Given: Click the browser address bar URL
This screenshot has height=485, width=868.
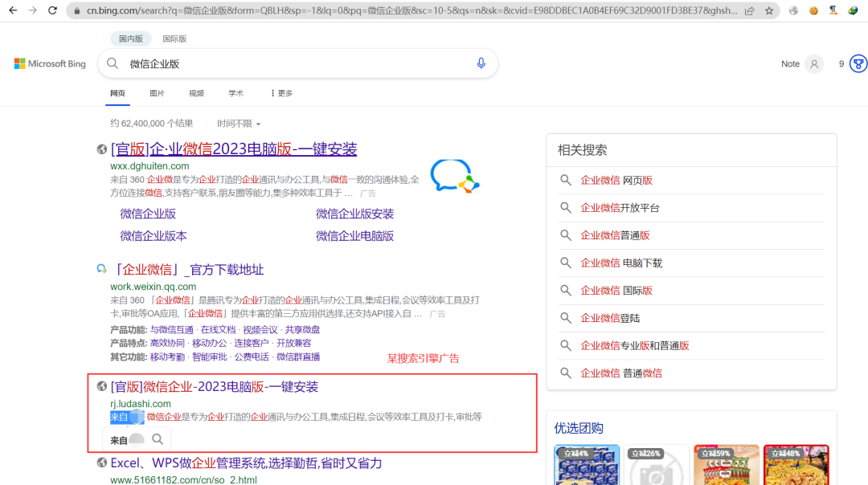Looking at the screenshot, I should 411,10.
